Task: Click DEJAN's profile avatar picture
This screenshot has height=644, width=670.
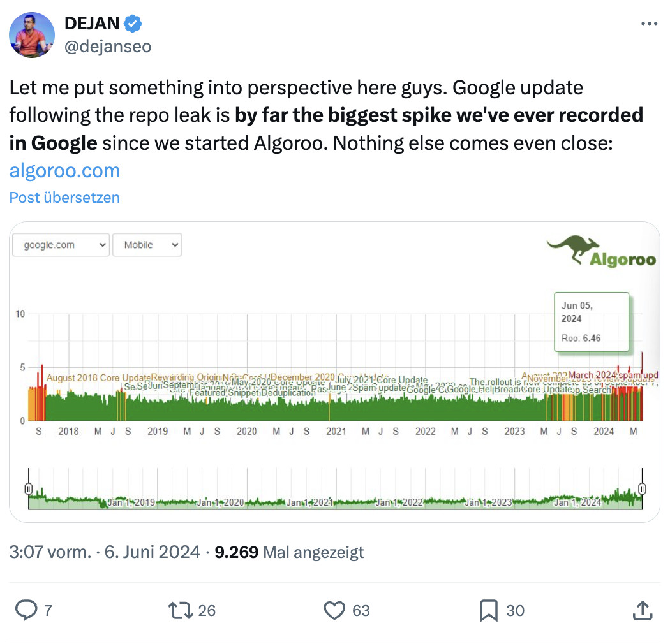Action: pos(32,33)
